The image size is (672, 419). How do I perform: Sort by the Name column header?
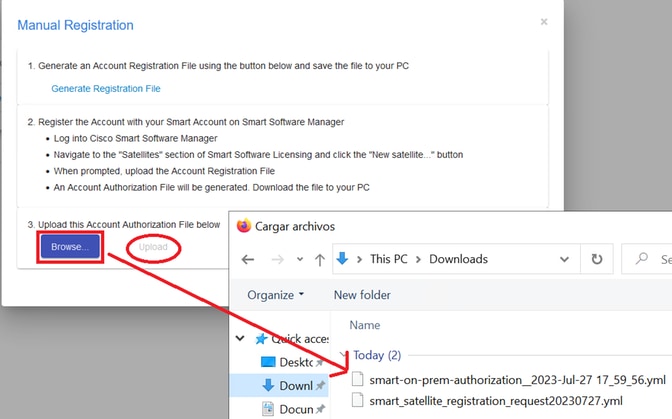pyautogui.click(x=365, y=325)
